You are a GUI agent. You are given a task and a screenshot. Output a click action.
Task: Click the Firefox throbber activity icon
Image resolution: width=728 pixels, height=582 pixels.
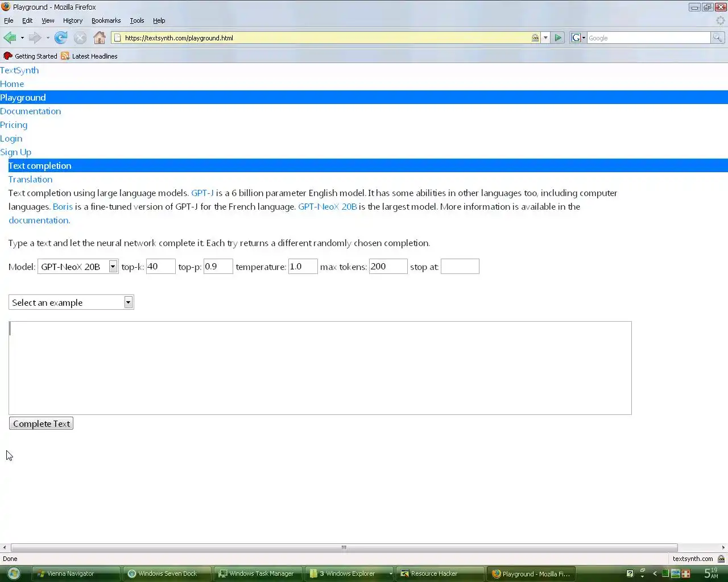721,20
